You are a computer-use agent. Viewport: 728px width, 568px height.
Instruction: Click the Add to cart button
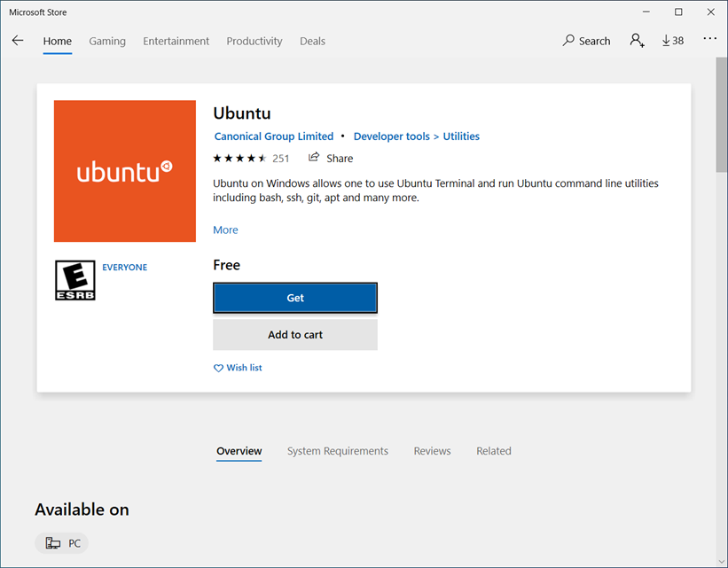point(295,335)
